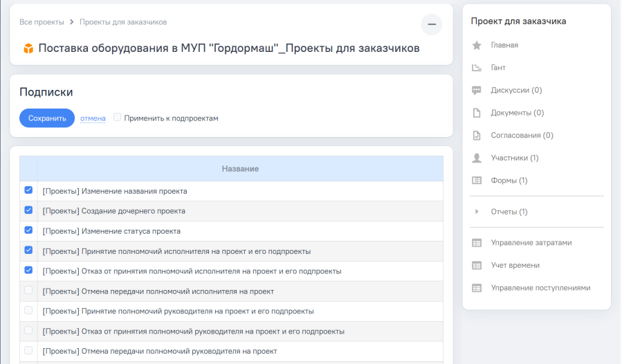Image resolution: width=622 pixels, height=364 pixels.
Task: Click the отмена link
Action: click(93, 118)
